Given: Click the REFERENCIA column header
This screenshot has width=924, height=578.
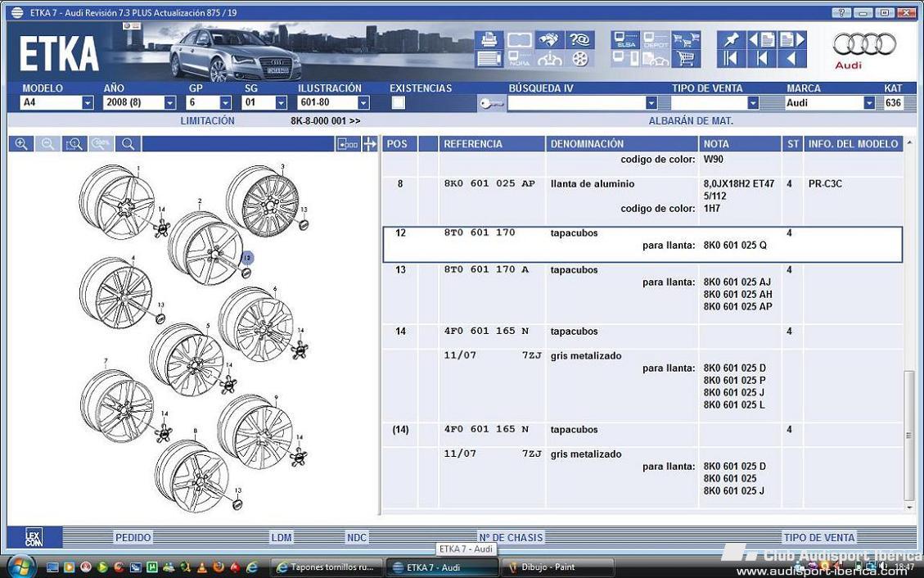Looking at the screenshot, I should point(492,144).
